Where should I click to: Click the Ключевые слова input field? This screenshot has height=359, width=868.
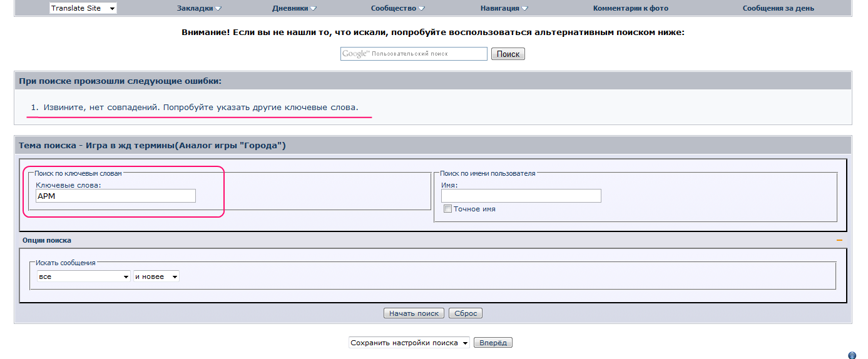click(x=116, y=196)
